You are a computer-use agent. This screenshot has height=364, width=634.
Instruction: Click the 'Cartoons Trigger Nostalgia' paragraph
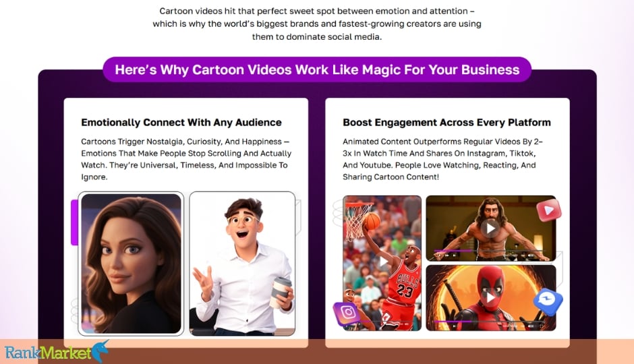[x=186, y=159]
